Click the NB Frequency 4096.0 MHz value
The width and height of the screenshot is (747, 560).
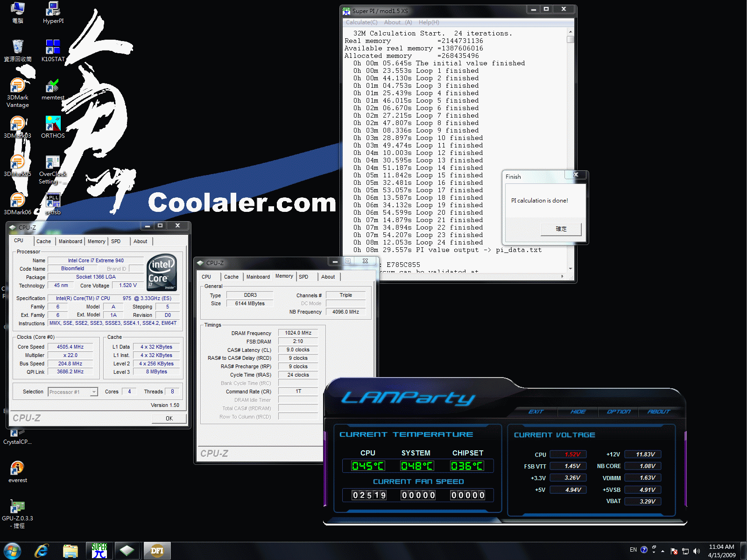[x=345, y=312]
